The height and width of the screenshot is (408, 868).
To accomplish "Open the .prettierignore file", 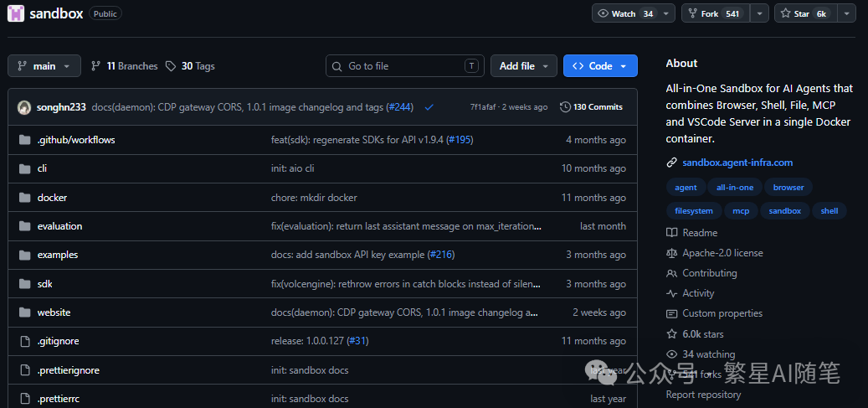I will (x=69, y=370).
